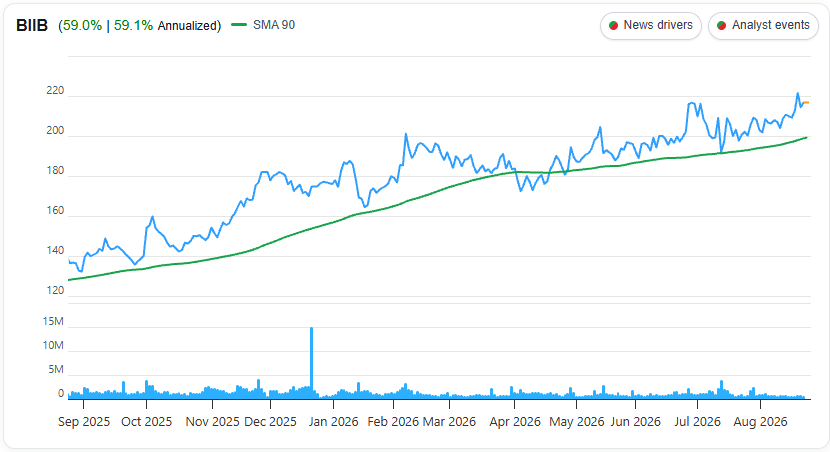
Task: Click the 140 price axis label
Action: coord(55,250)
